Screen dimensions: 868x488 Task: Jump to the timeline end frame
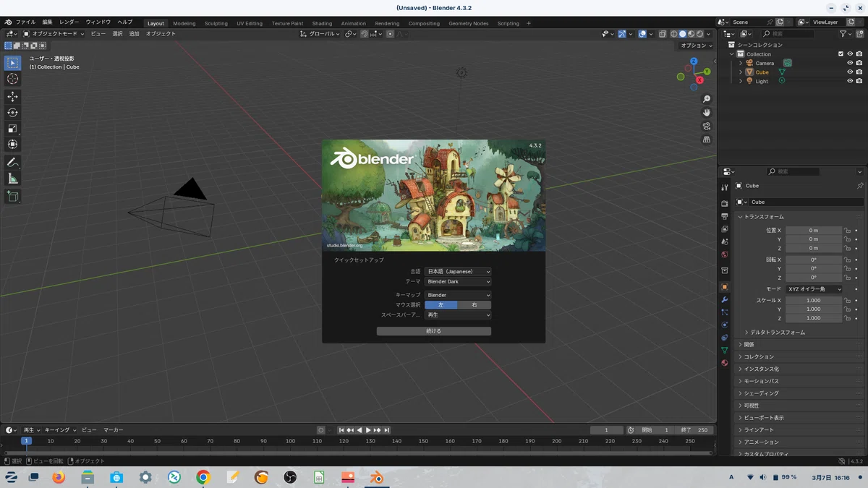click(387, 430)
